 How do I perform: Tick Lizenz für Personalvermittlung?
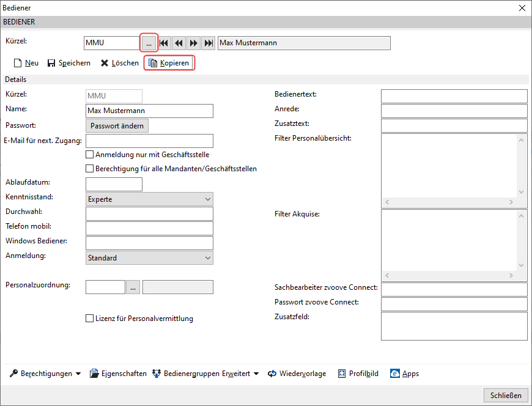click(x=89, y=319)
